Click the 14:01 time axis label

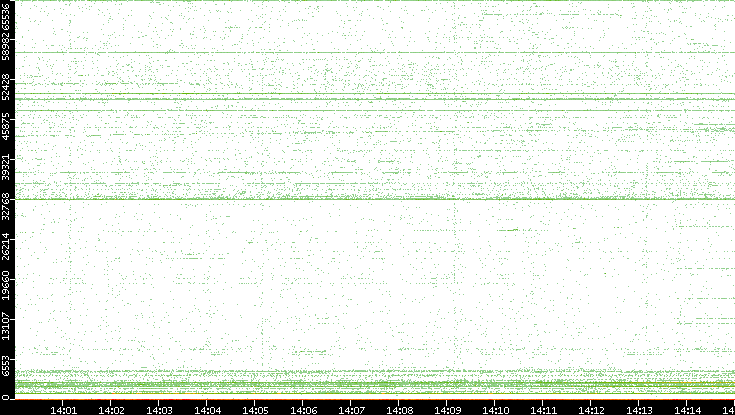[63, 411]
